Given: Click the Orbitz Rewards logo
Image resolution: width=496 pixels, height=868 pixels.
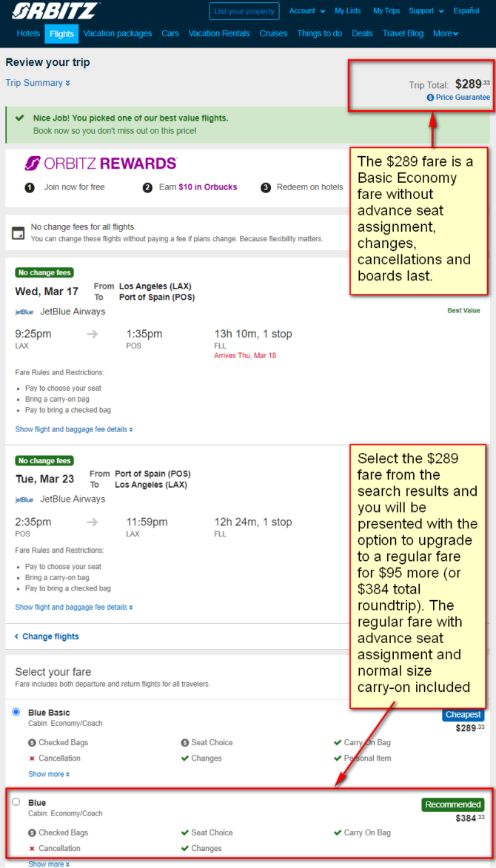Looking at the screenshot, I should click(101, 164).
